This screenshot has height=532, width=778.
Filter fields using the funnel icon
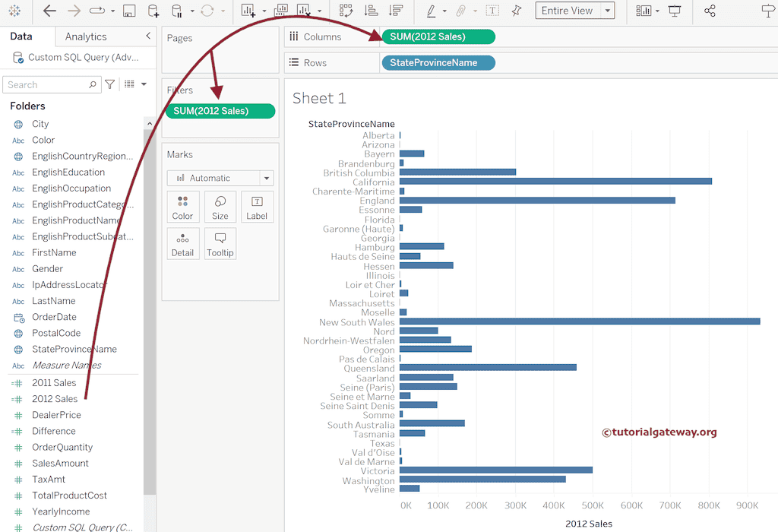110,84
